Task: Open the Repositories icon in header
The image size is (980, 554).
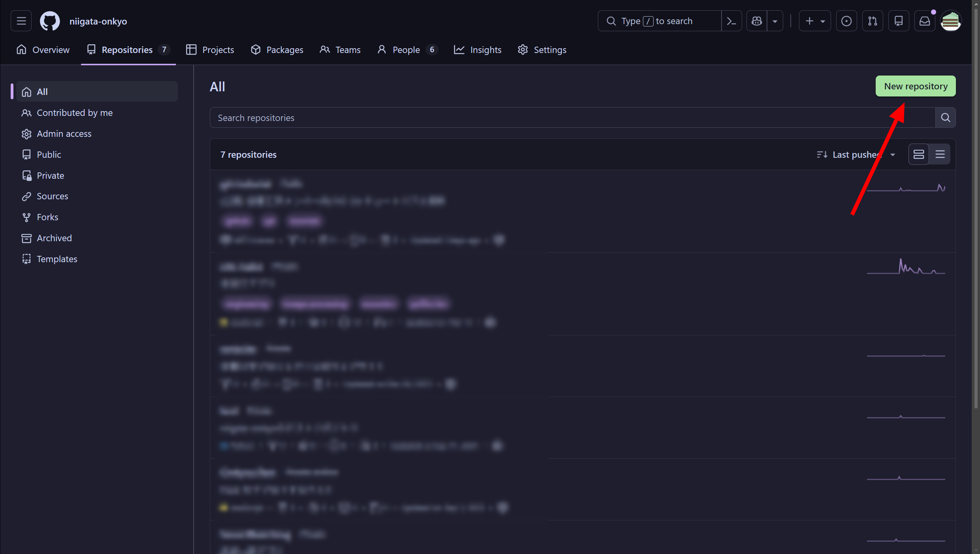Action: (x=899, y=21)
